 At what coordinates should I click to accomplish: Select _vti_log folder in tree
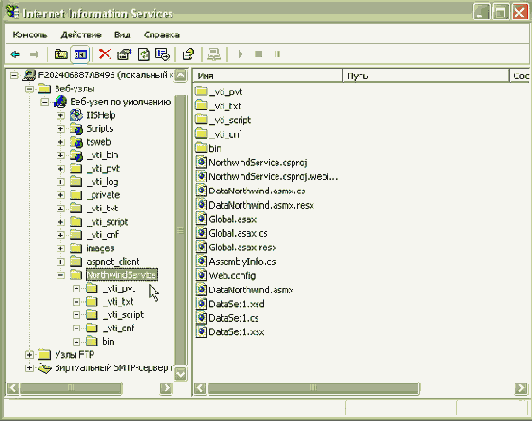(x=103, y=182)
